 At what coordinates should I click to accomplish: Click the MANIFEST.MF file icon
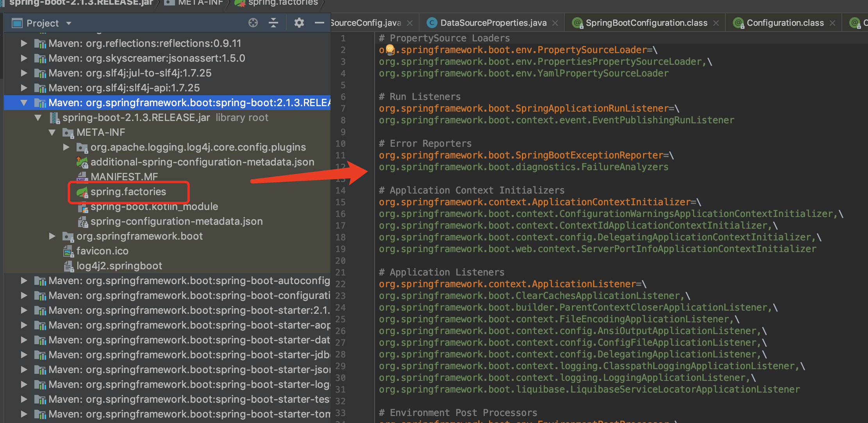tap(82, 177)
